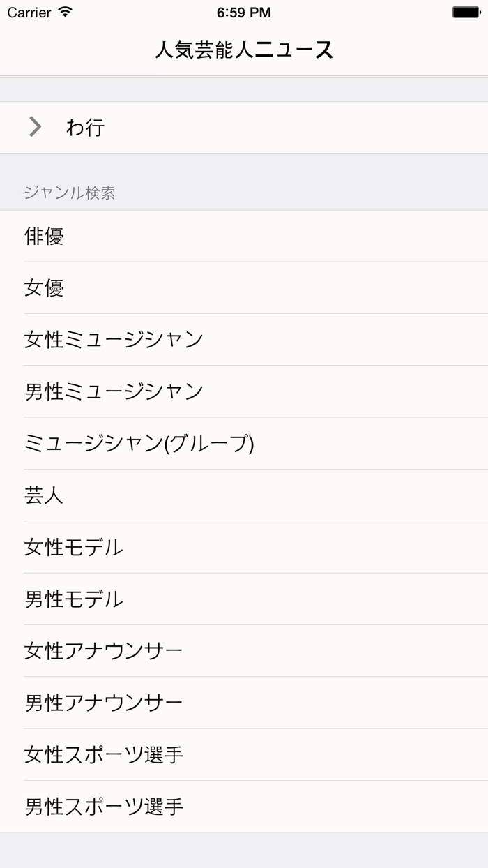488x868 pixels.
Task: Tap the Carrier label in status bar
Action: coord(31,12)
